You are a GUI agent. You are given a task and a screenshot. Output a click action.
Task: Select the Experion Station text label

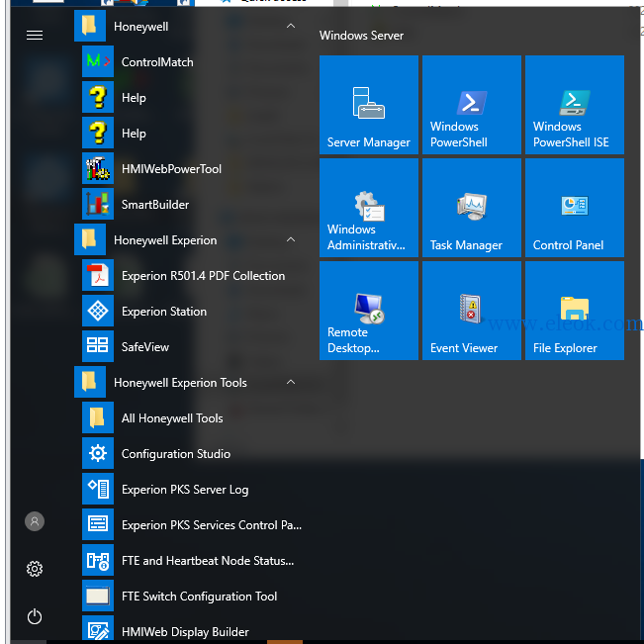point(164,312)
